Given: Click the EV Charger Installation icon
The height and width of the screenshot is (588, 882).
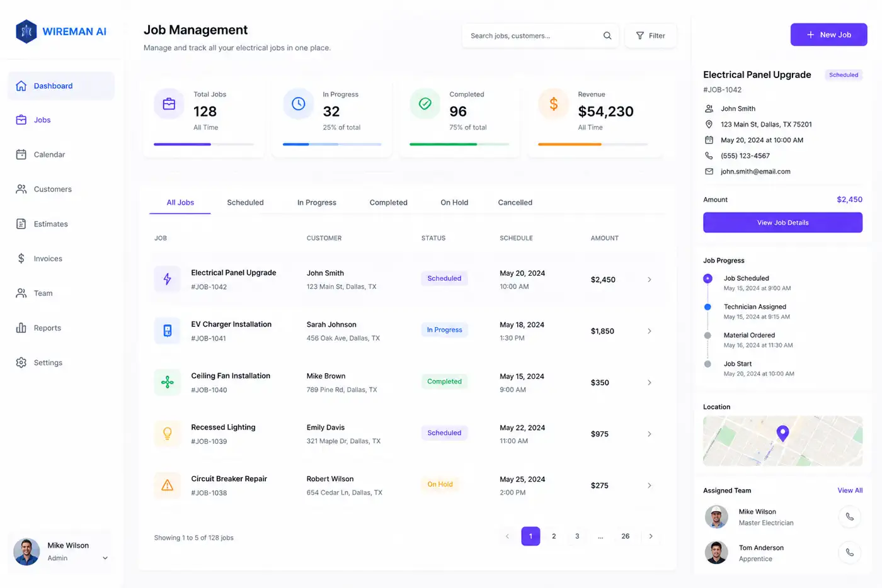Looking at the screenshot, I should pos(168,331).
